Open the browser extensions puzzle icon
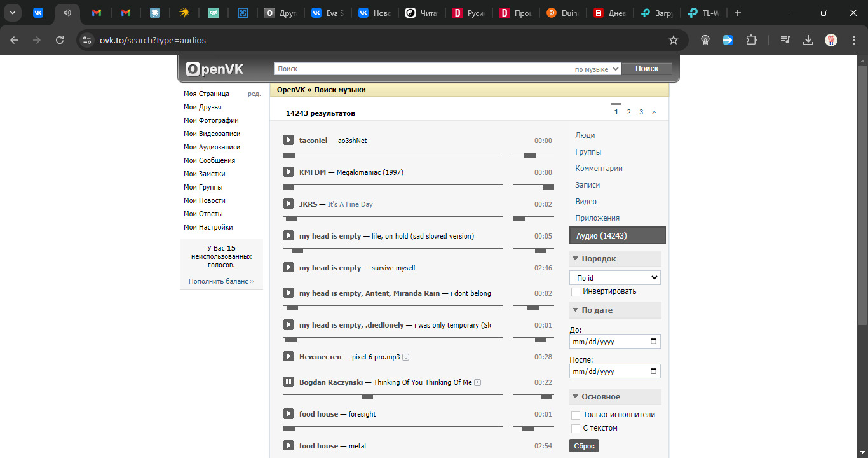 pyautogui.click(x=751, y=40)
